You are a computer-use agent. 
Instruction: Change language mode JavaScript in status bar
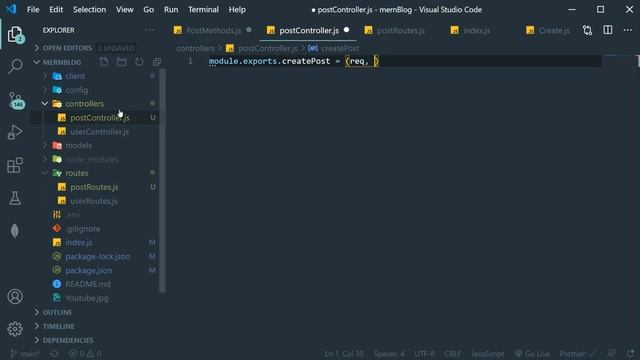coord(487,354)
